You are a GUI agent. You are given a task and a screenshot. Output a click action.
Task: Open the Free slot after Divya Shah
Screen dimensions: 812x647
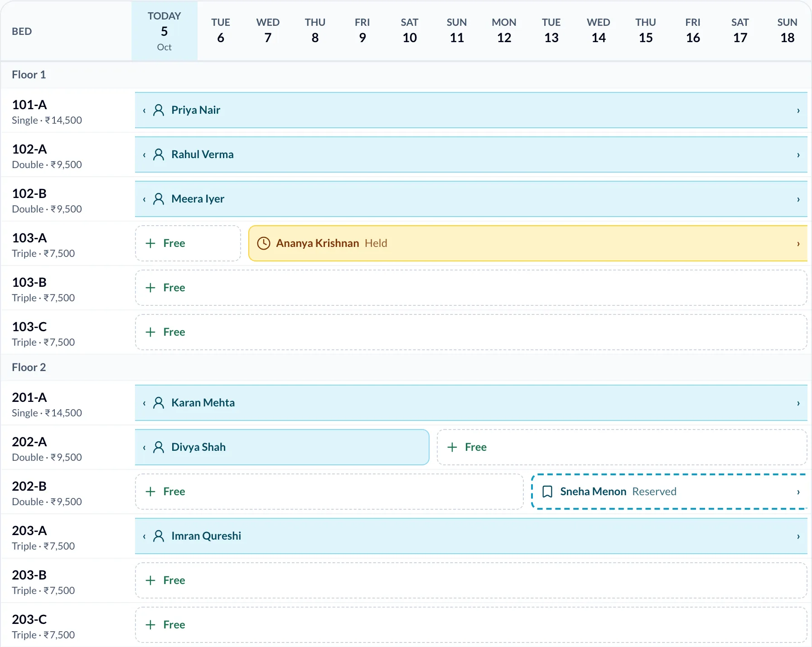pyautogui.click(x=622, y=447)
